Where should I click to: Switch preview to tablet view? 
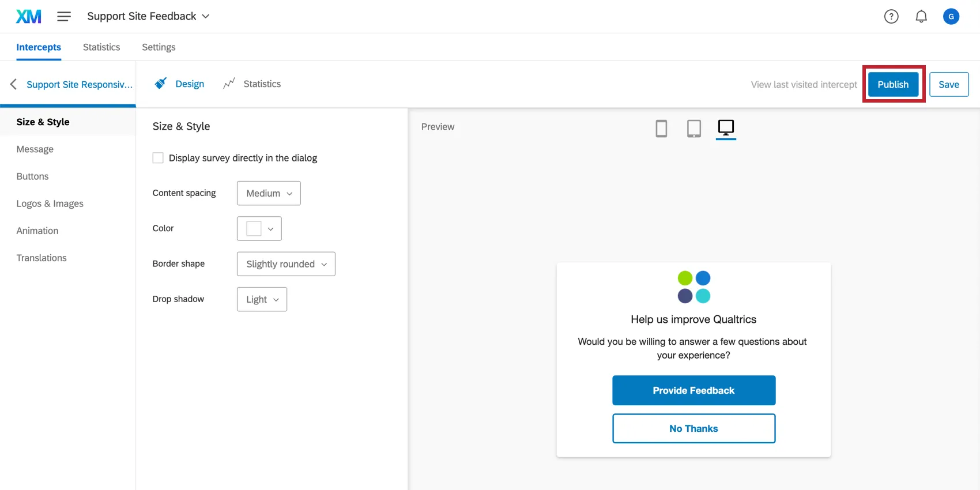694,128
